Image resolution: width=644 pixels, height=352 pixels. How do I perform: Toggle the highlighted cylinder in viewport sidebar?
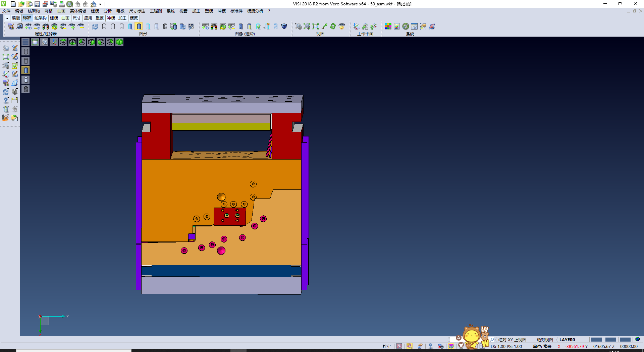(x=26, y=70)
